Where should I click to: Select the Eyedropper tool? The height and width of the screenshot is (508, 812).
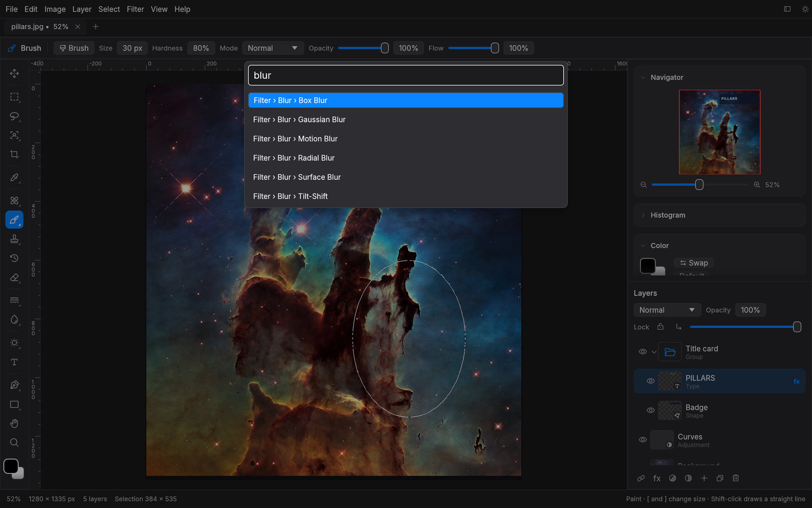pos(14,178)
